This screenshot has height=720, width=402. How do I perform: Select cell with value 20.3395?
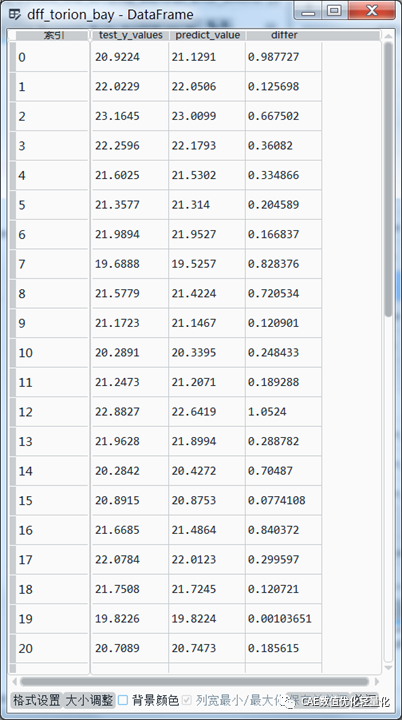(x=207, y=353)
